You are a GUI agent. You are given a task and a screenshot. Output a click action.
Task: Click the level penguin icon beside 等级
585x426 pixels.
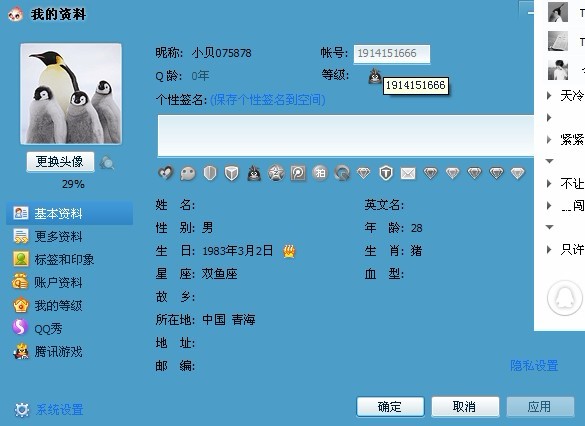click(375, 76)
